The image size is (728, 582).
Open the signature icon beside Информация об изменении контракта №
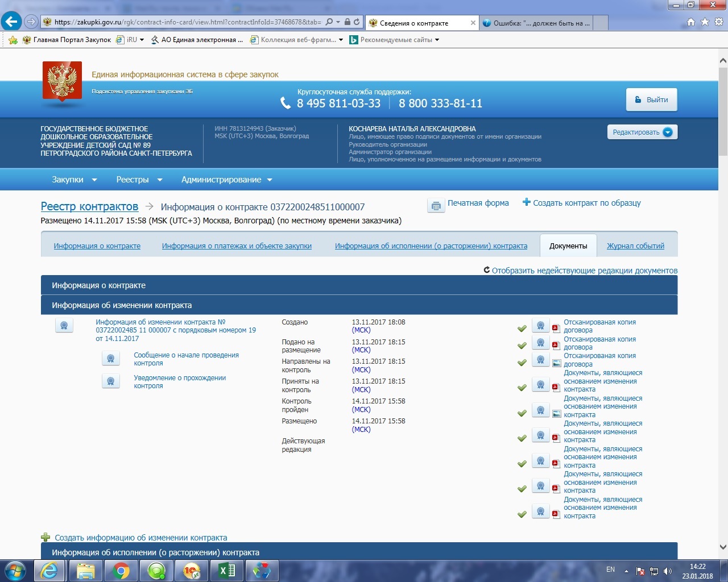(x=64, y=326)
